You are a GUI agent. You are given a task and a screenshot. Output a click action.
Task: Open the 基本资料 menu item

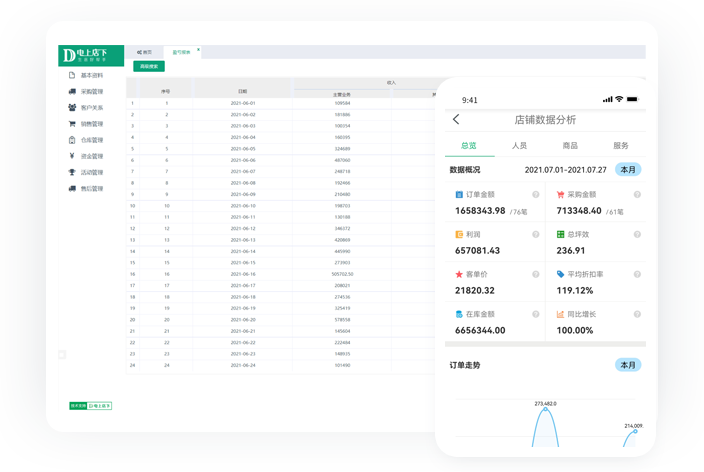pyautogui.click(x=92, y=75)
